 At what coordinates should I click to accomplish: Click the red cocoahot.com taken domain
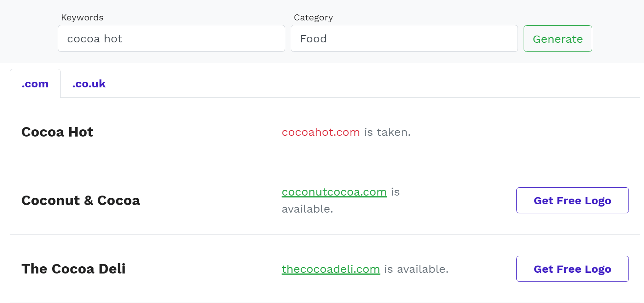pos(321,132)
